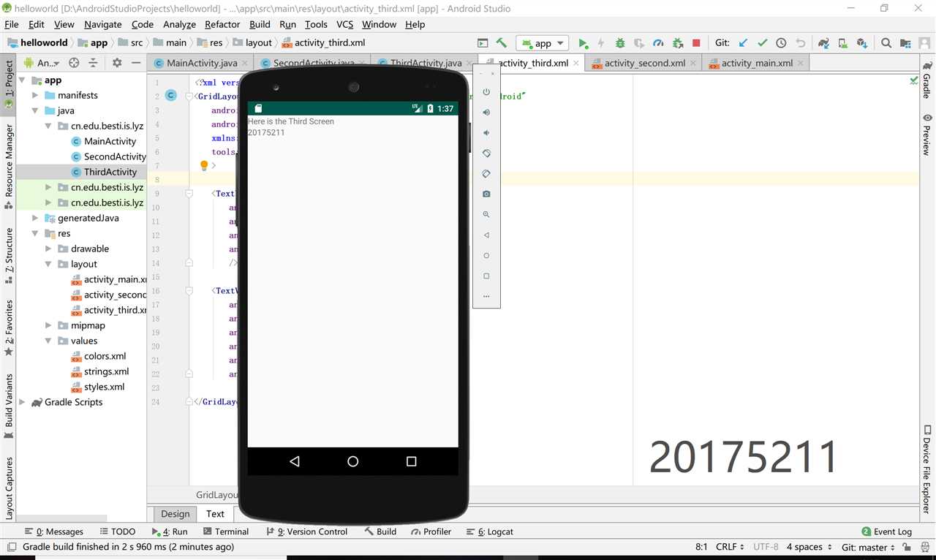The image size is (936, 560).
Task: Sync project with Gradle files icon
Action: pyautogui.click(x=824, y=43)
